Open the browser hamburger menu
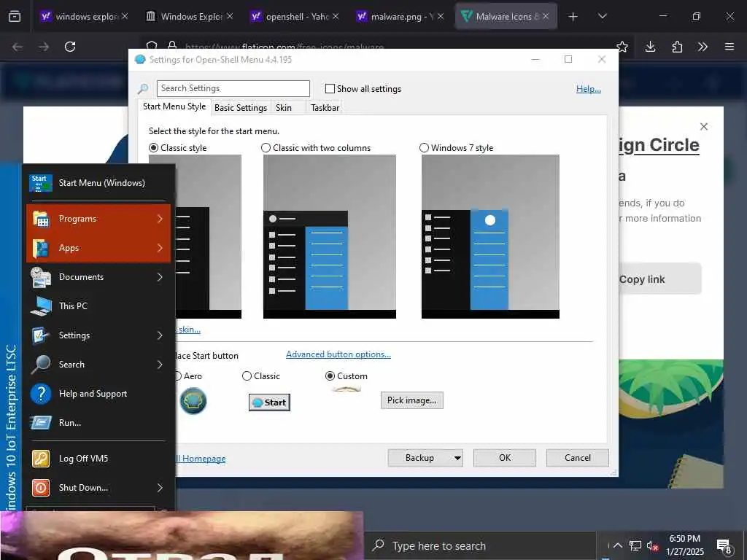This screenshot has width=747, height=560. [729, 47]
